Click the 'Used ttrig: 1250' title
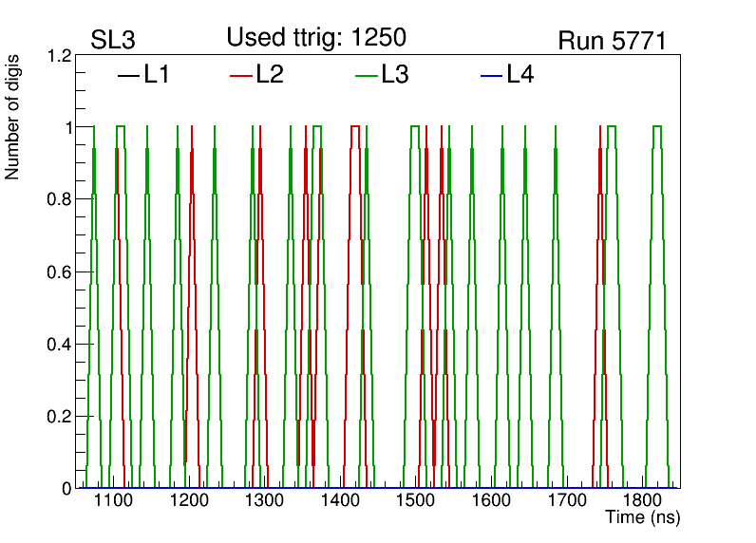The image size is (756, 543). point(316,38)
